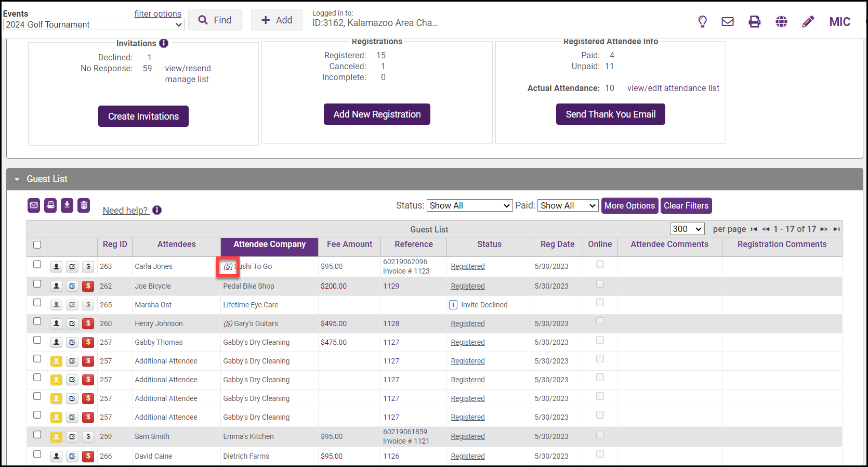Sort by Fee Amount column header
The width and height of the screenshot is (868, 467).
tap(349, 244)
